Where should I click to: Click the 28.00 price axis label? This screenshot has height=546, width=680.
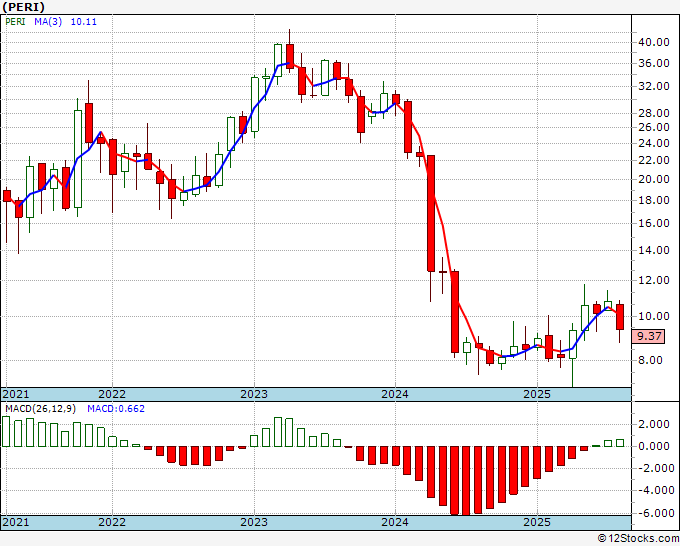(654, 113)
